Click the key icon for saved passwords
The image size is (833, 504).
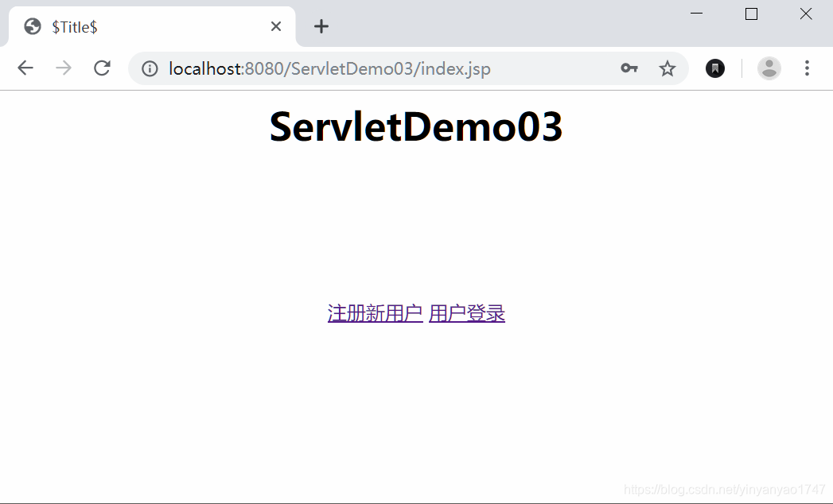(x=629, y=68)
